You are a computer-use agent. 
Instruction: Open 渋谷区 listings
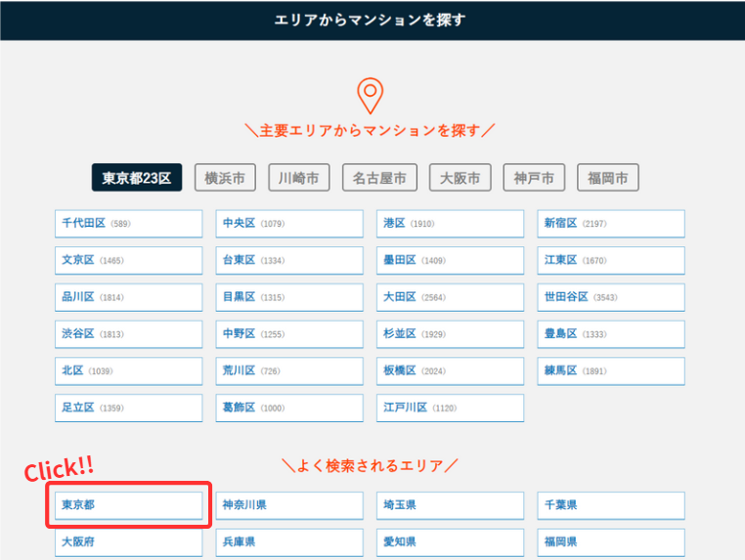click(129, 334)
